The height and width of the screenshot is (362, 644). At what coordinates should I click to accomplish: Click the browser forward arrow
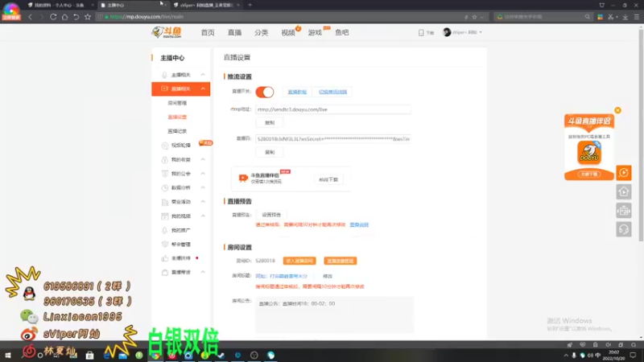tap(42, 17)
